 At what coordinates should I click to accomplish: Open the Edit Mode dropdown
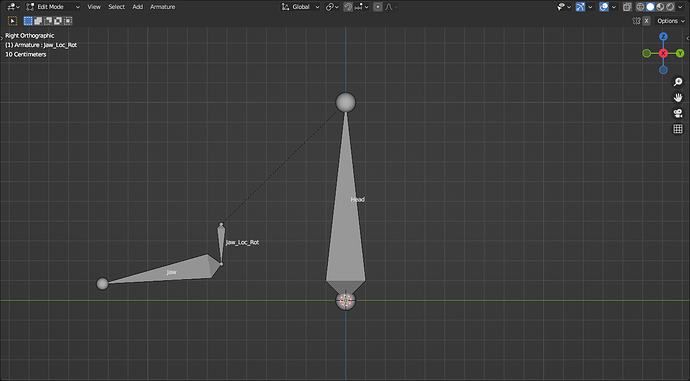53,7
